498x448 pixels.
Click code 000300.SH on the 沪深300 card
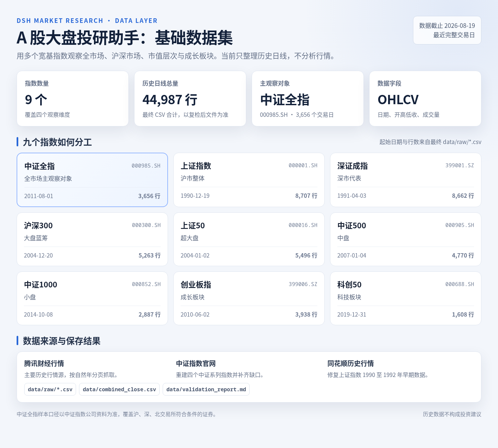pos(146,225)
